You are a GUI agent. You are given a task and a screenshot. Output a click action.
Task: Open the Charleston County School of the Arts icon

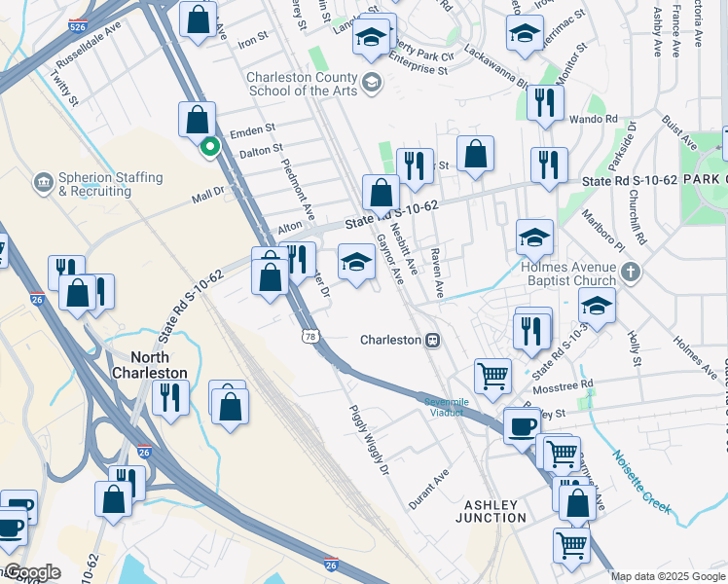pyautogui.click(x=371, y=82)
